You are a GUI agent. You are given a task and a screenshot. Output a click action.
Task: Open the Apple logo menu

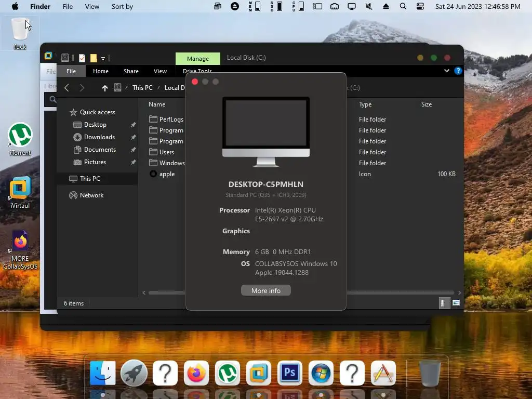[15, 6]
